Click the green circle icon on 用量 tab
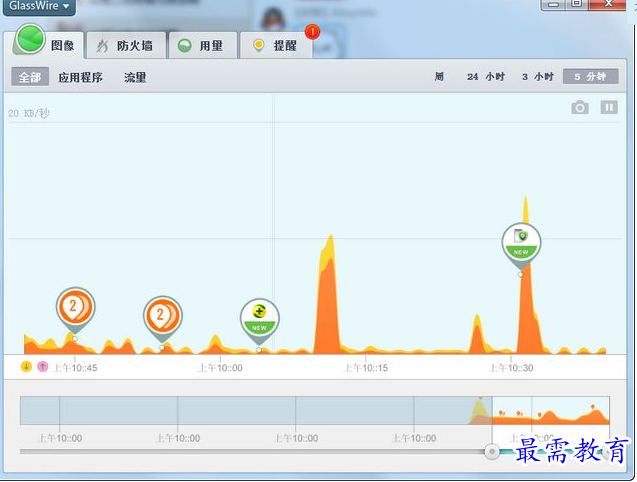The width and height of the screenshot is (637, 482). (184, 46)
